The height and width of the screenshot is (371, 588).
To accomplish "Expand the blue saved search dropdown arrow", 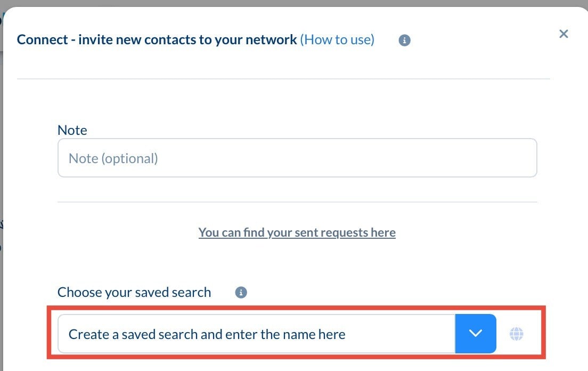I will [476, 334].
